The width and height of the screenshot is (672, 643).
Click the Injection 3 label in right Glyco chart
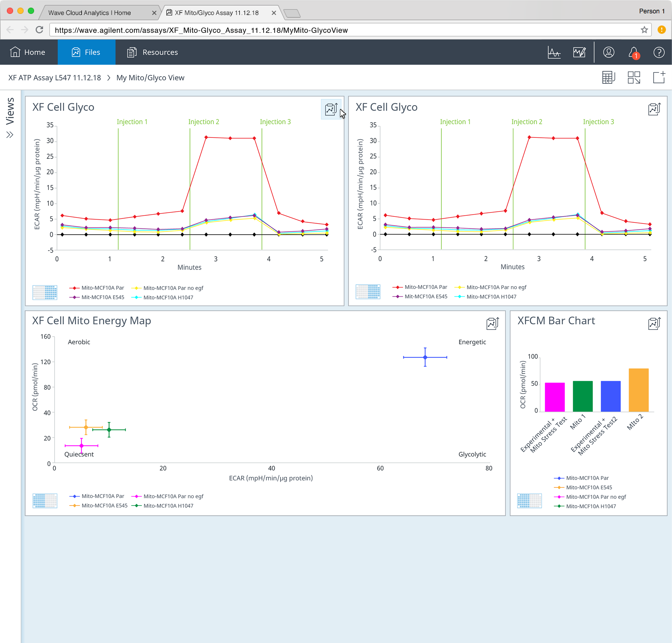(x=598, y=122)
